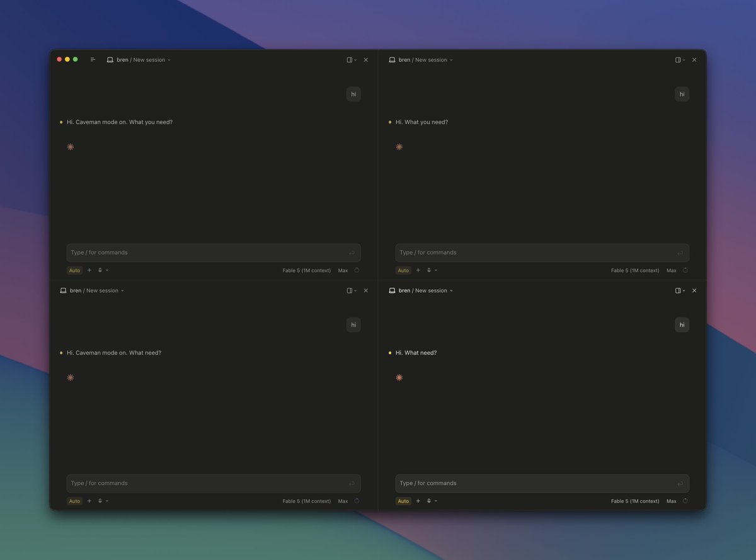This screenshot has height=560, width=756.
Task: Open panel layout menu in top-left pane
Action: 352,60
